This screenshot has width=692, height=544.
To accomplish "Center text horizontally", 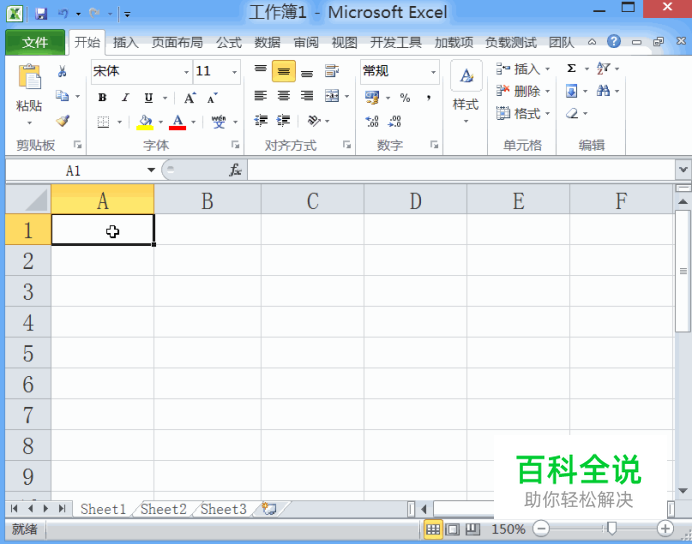I will (x=284, y=96).
